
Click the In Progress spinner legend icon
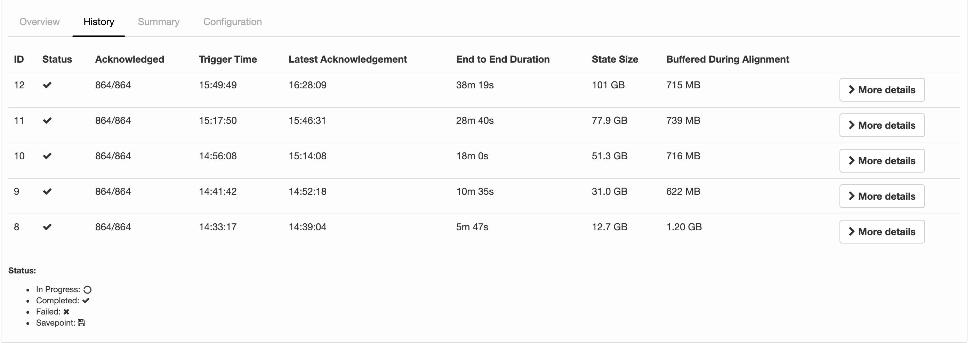(x=88, y=290)
